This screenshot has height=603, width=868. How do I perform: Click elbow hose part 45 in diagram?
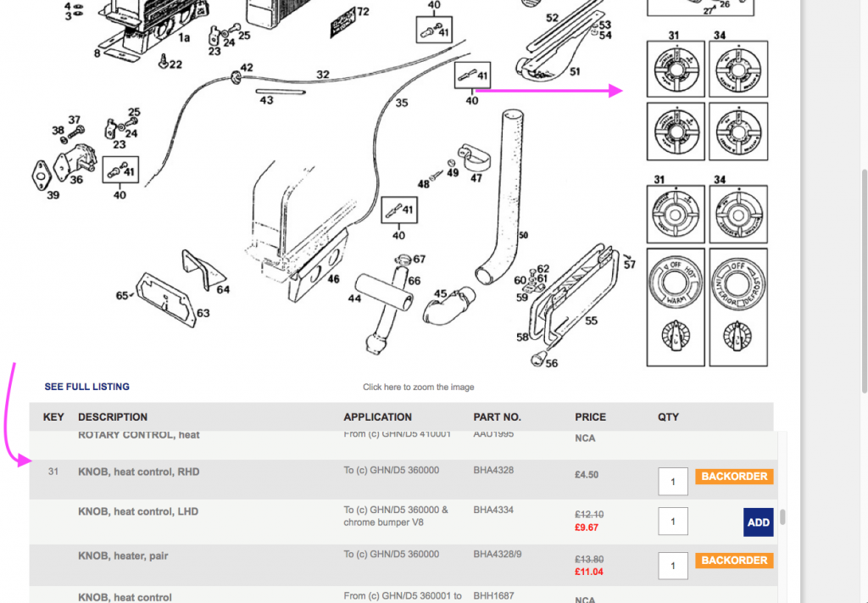click(x=449, y=304)
